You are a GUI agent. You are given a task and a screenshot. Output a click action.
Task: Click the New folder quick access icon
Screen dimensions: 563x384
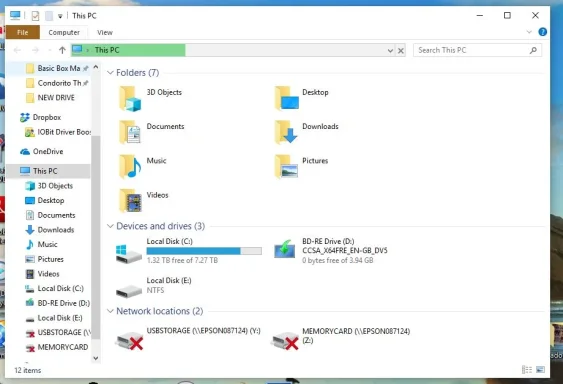point(49,16)
